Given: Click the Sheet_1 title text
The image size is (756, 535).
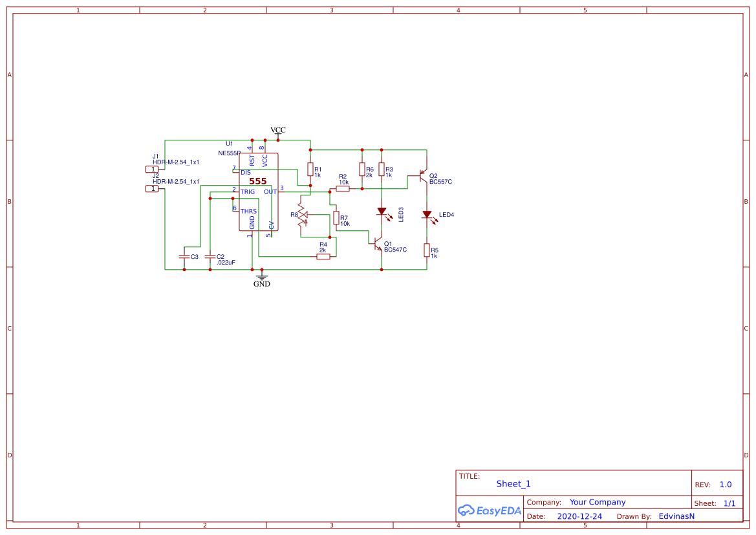Looking at the screenshot, I should [x=513, y=484].
